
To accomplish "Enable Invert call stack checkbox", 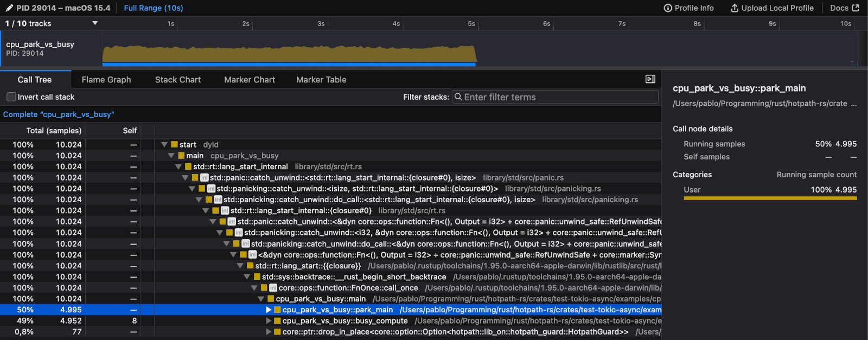I will coord(11,97).
